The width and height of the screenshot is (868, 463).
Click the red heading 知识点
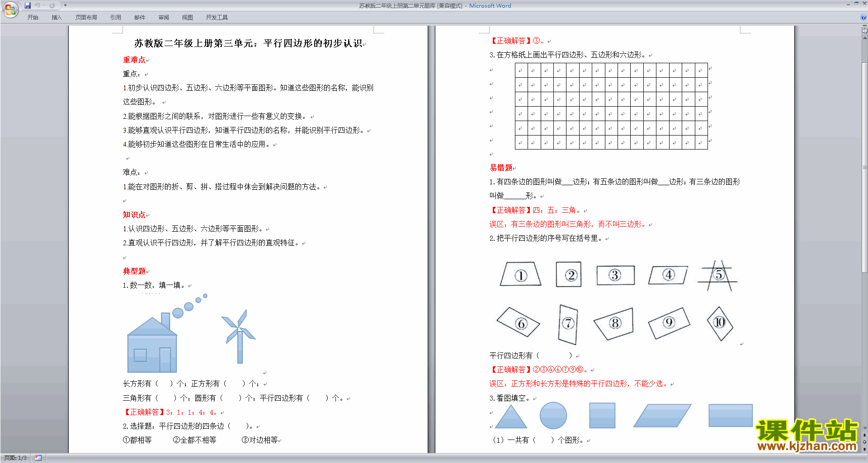coord(134,215)
